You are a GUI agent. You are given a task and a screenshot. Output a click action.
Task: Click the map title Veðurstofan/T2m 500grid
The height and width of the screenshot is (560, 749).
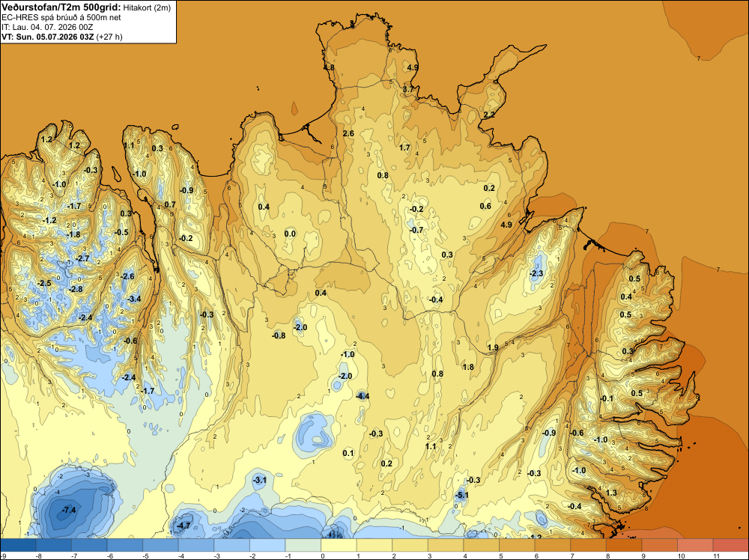pos(61,7)
